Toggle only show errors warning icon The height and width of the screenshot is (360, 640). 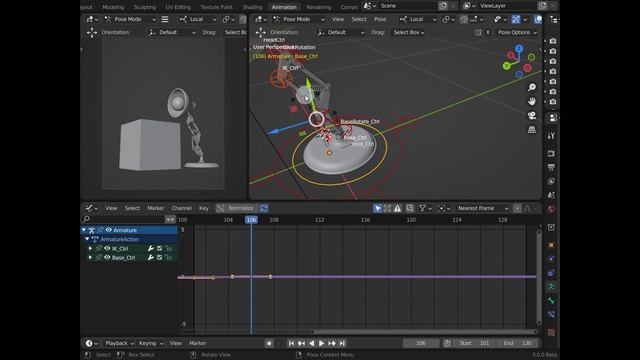pos(397,208)
